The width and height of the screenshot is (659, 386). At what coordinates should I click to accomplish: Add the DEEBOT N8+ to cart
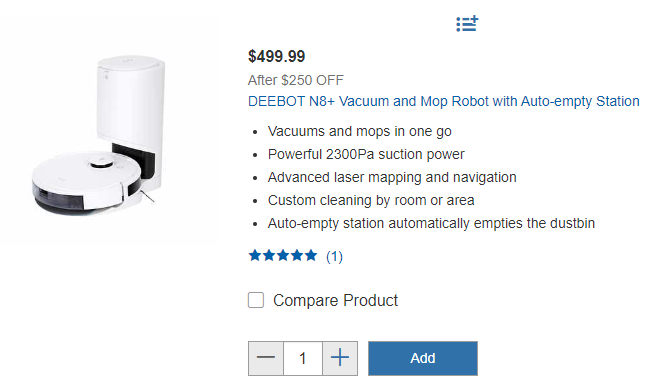423,358
